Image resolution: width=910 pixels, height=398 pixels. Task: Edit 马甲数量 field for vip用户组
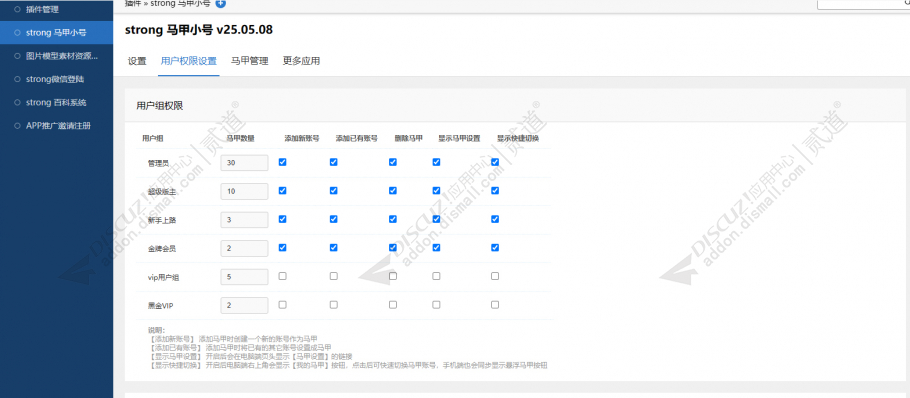coord(244,277)
